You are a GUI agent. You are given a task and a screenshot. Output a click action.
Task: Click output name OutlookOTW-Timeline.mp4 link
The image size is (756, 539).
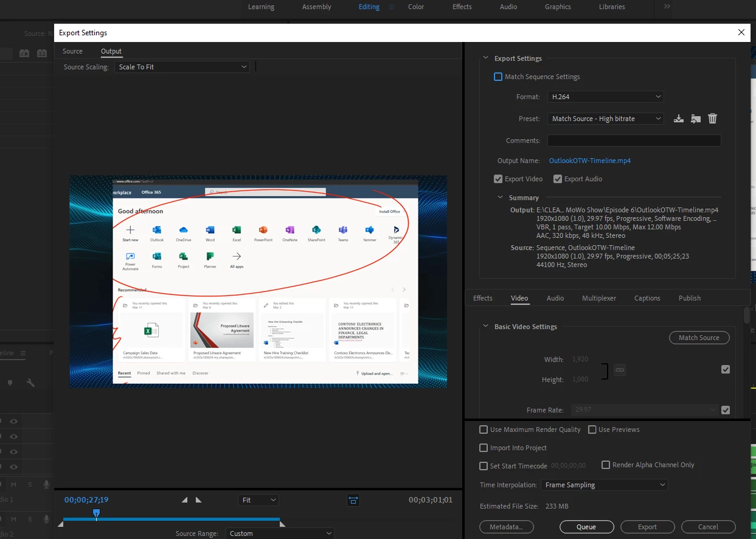click(x=589, y=161)
